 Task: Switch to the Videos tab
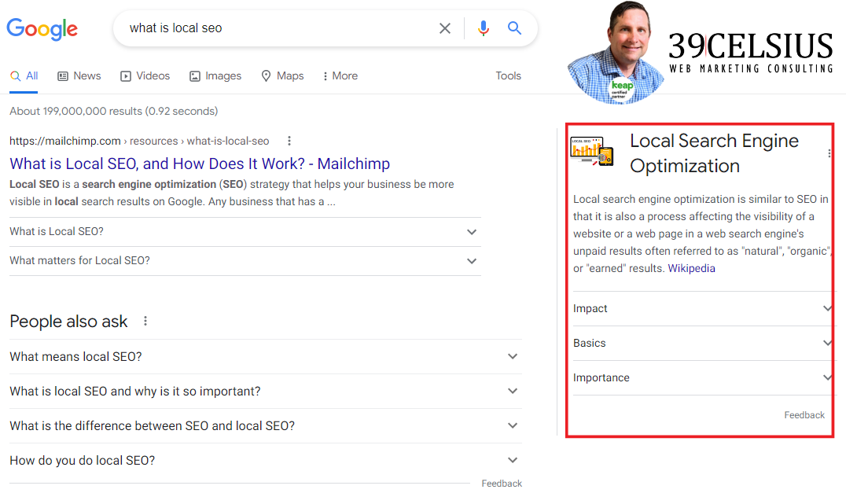(x=145, y=76)
